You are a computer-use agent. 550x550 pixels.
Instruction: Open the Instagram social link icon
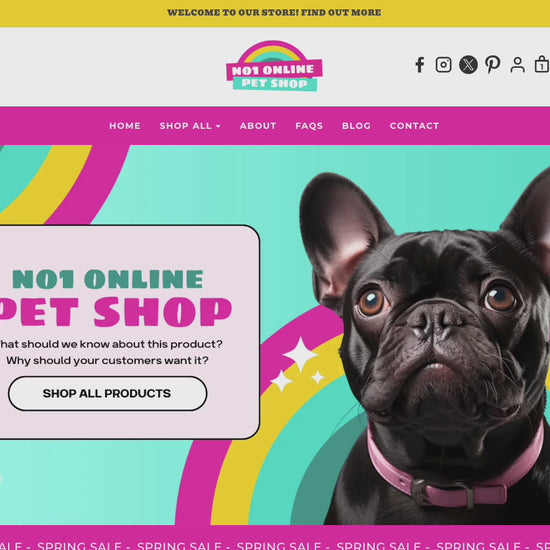443,65
